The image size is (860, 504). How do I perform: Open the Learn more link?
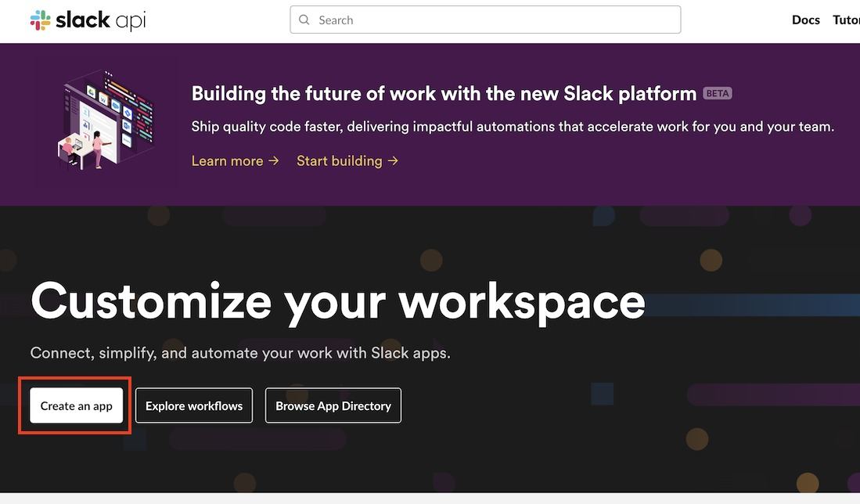pyautogui.click(x=236, y=160)
